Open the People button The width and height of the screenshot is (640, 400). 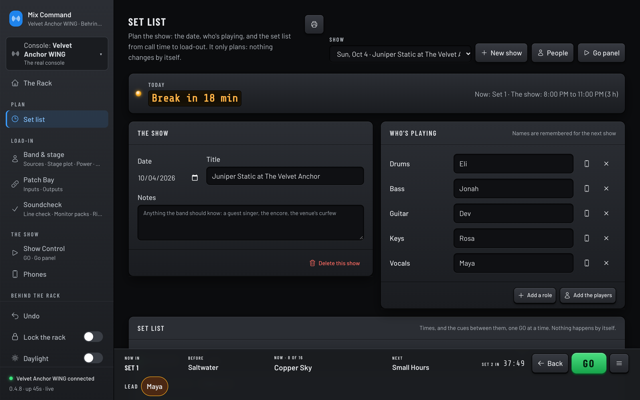(552, 53)
